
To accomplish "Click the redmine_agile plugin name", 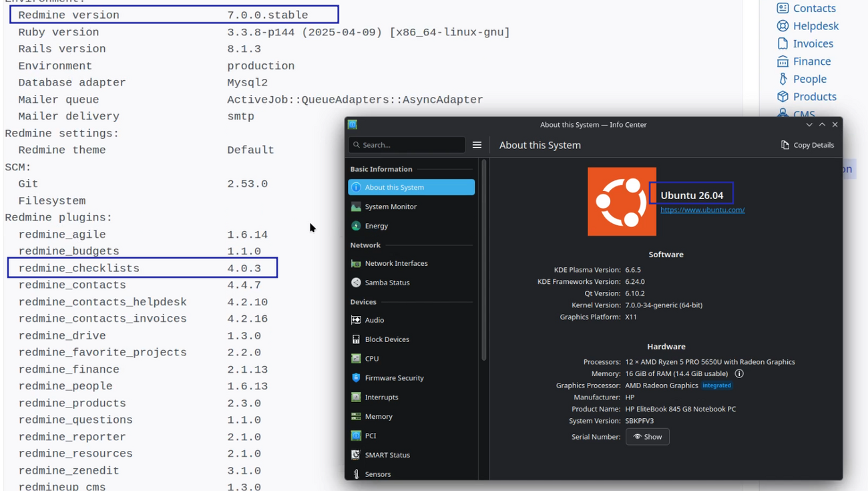I will [x=62, y=234].
